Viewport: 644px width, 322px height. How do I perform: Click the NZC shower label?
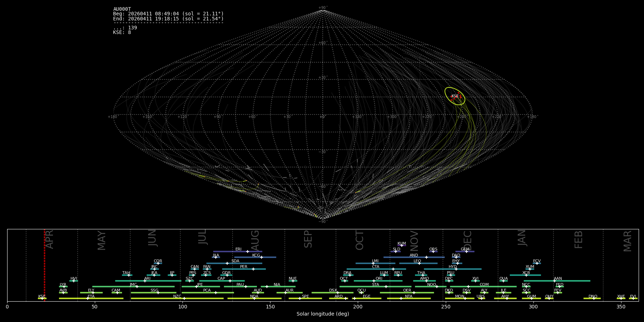click(177, 297)
